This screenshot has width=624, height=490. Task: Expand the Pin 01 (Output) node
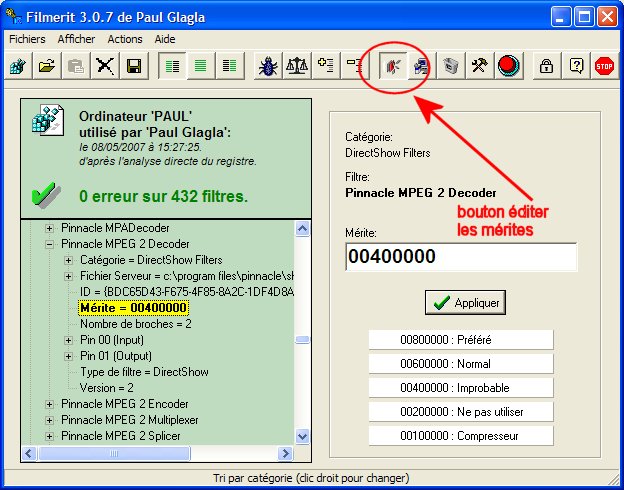pos(68,356)
